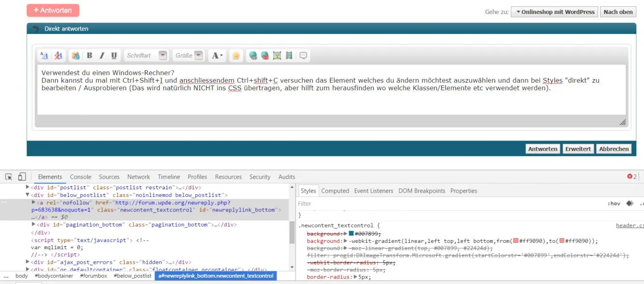Open the Größe font size dropdown
This screenshot has height=284, width=644.
pyautogui.click(x=189, y=56)
